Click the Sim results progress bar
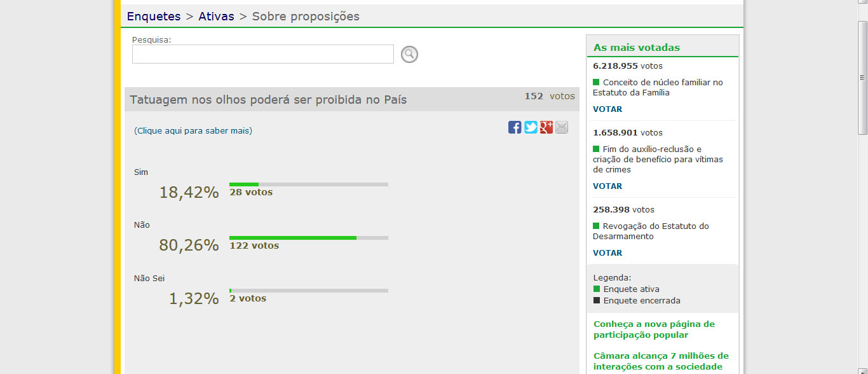868x374 pixels. [308, 184]
